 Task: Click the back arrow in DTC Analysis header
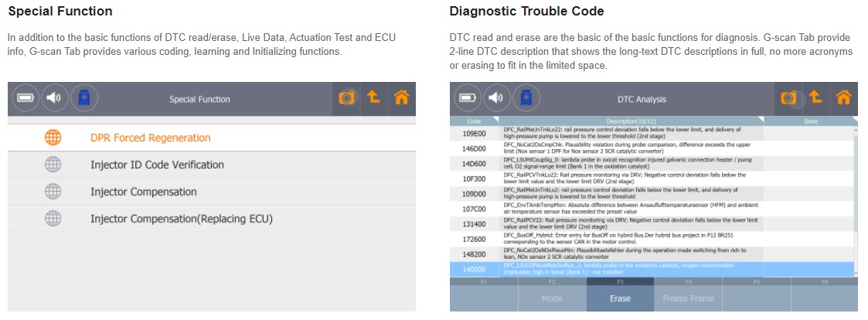pos(816,97)
